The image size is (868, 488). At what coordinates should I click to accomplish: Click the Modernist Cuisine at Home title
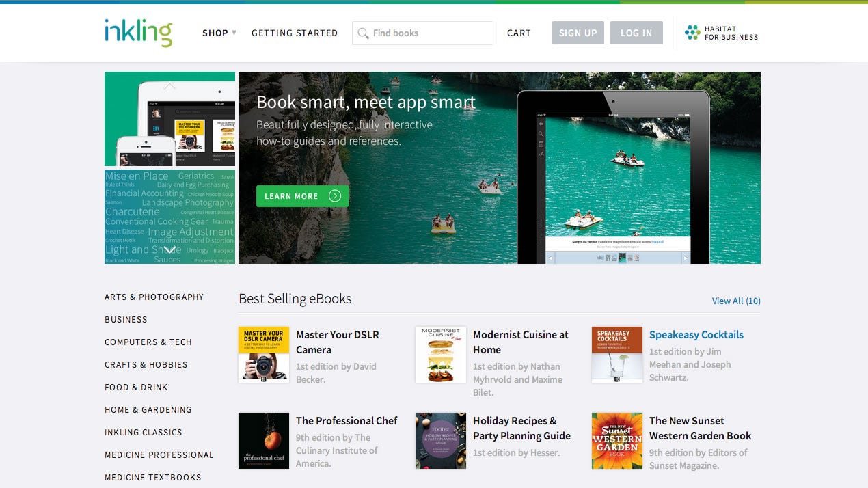pyautogui.click(x=521, y=342)
